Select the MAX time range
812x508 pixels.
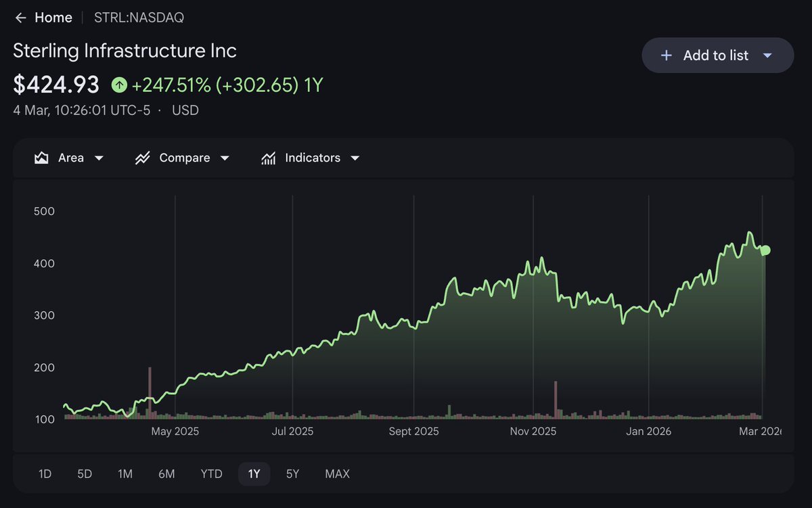click(x=338, y=474)
